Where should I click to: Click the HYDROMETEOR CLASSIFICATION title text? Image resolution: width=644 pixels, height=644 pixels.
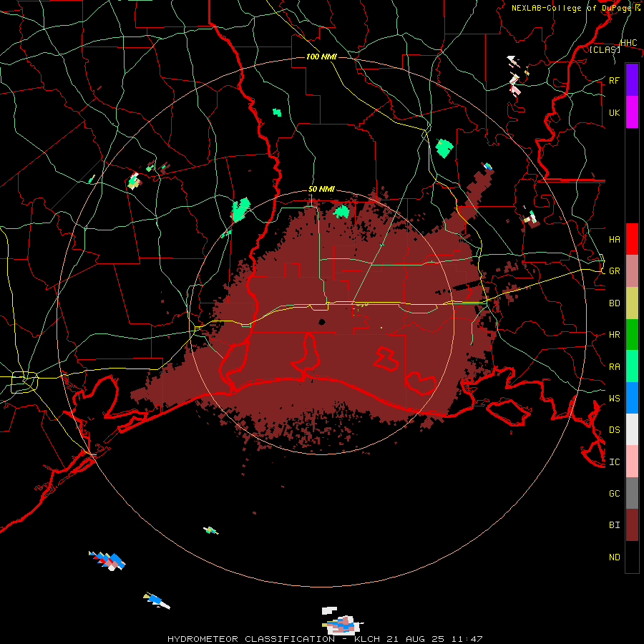coord(251,639)
